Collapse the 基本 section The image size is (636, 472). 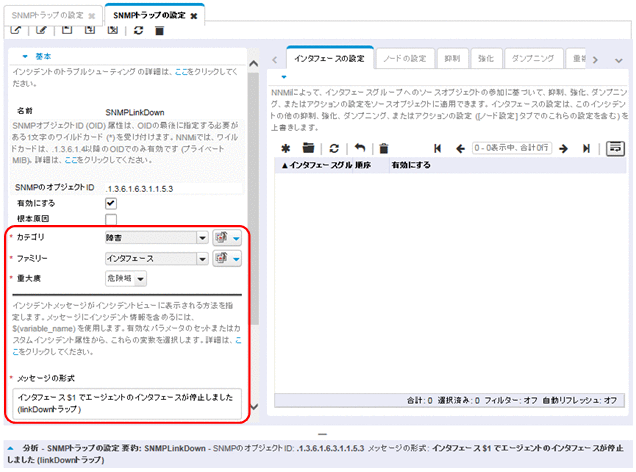[25, 56]
